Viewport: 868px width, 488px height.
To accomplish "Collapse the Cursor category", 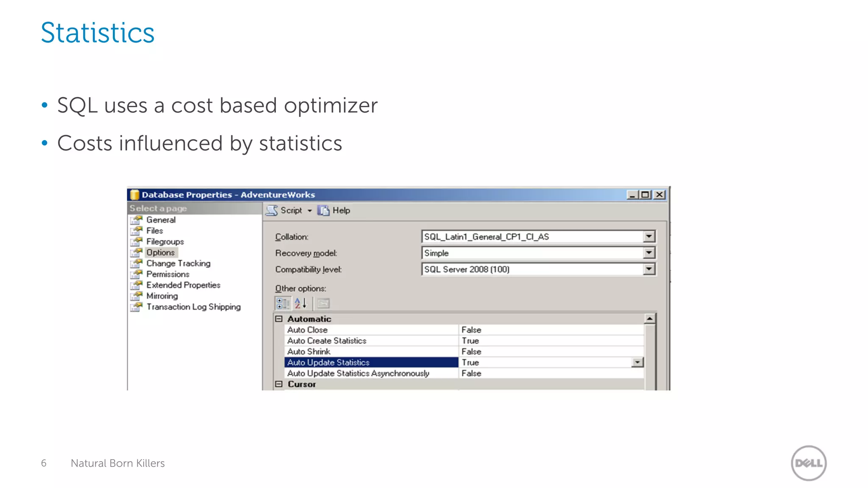I will point(279,384).
